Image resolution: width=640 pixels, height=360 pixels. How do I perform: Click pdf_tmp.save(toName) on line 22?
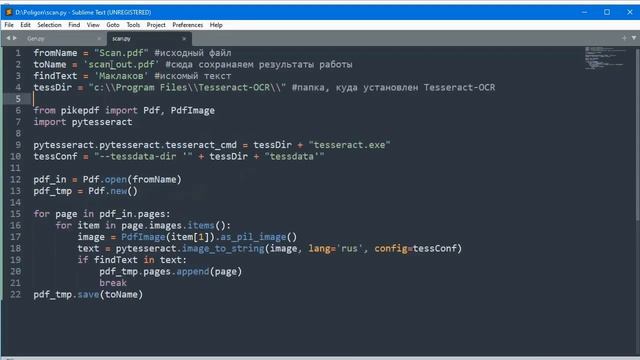[x=88, y=295]
